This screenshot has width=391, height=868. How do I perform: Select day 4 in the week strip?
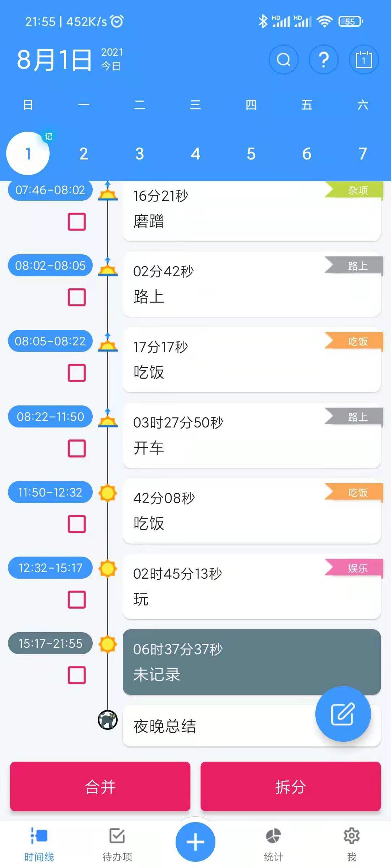[195, 154]
